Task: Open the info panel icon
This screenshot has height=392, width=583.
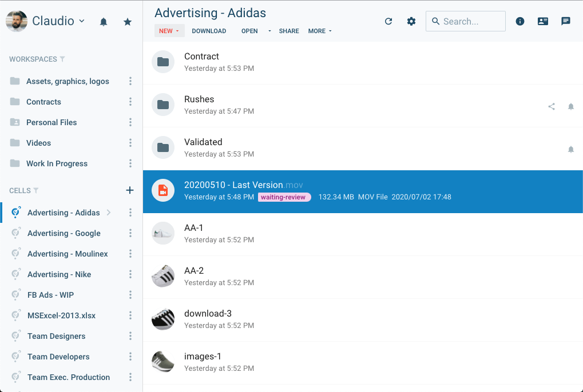Action: point(519,21)
